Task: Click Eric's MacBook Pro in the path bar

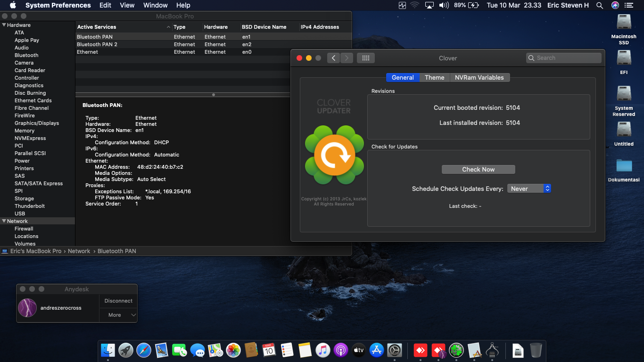Action: click(x=36, y=251)
